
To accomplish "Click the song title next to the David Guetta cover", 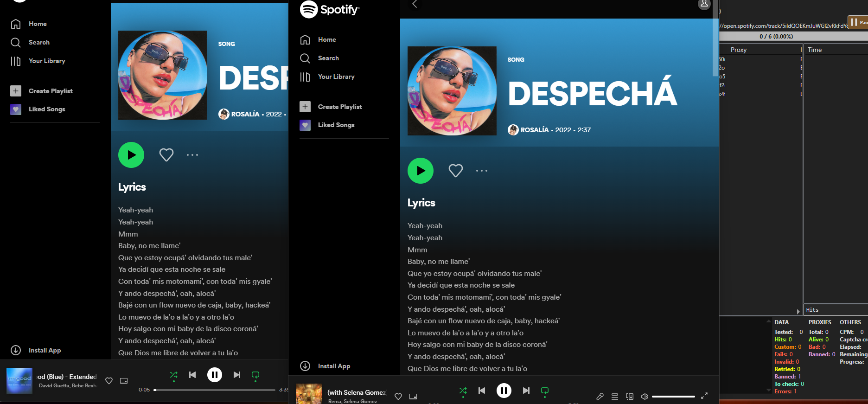I will pos(67,377).
